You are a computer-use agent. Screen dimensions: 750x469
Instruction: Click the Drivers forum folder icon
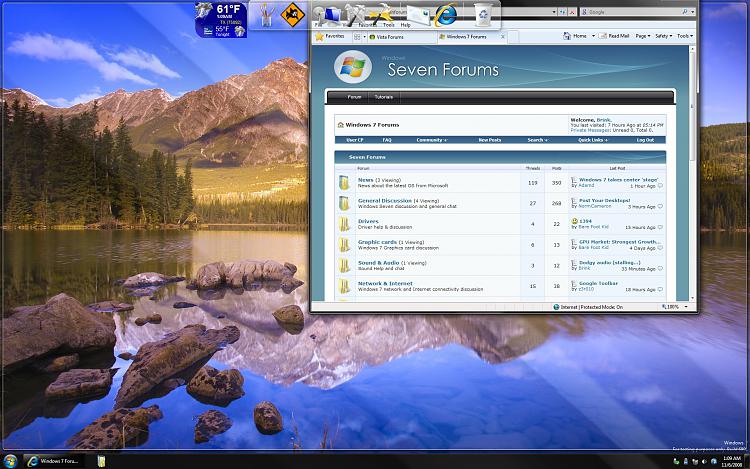344,224
